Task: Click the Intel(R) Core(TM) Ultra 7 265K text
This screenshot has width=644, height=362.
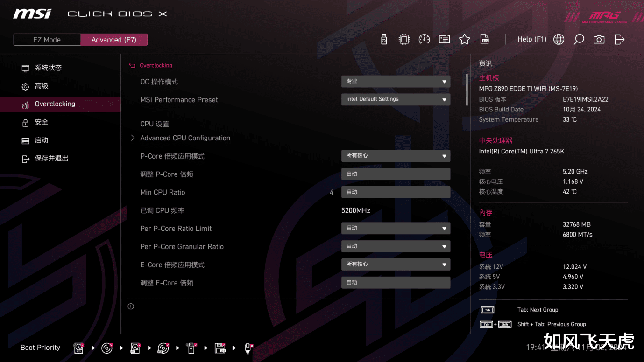Action: coord(522,152)
